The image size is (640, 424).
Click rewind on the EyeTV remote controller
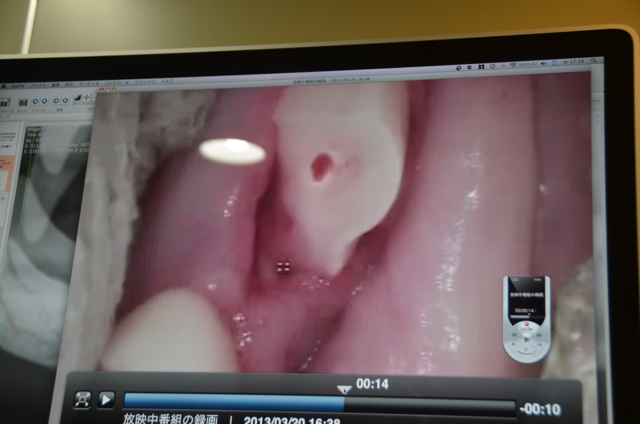coord(514,335)
